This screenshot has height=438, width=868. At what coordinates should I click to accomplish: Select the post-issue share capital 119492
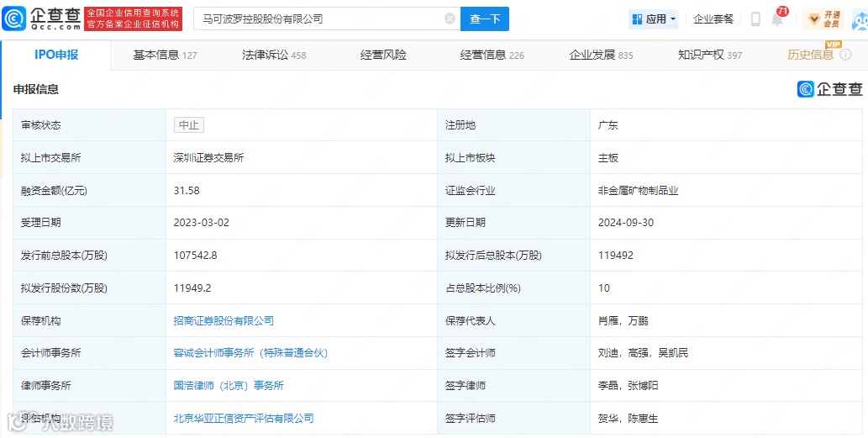click(x=616, y=256)
